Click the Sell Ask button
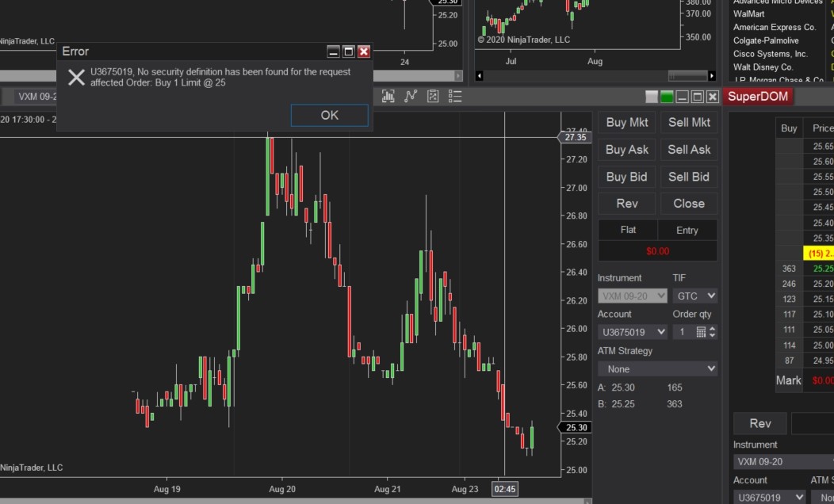 click(x=689, y=150)
